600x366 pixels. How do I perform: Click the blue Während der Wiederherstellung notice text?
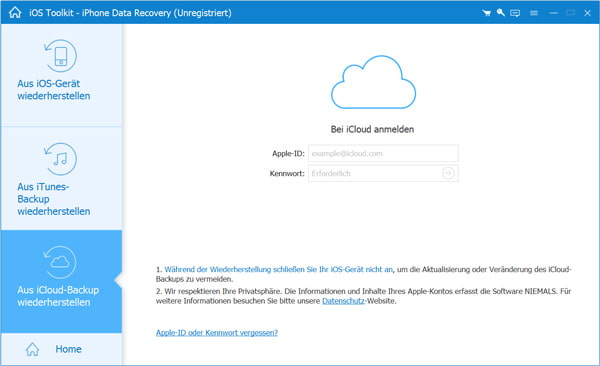[x=279, y=270]
